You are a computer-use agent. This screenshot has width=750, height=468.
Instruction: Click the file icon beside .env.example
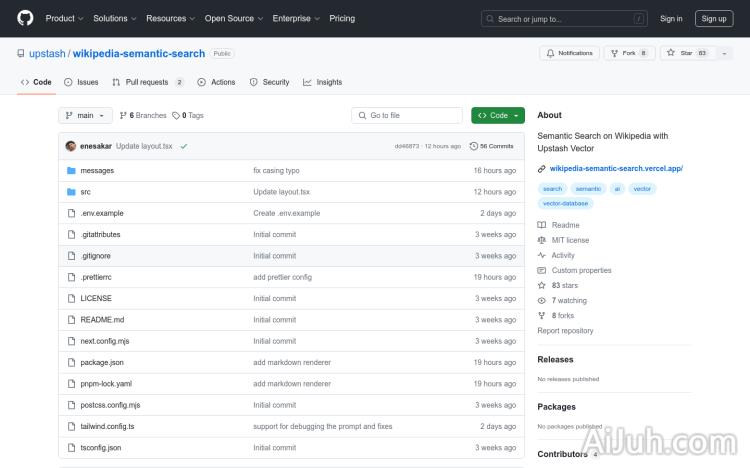click(x=71, y=213)
